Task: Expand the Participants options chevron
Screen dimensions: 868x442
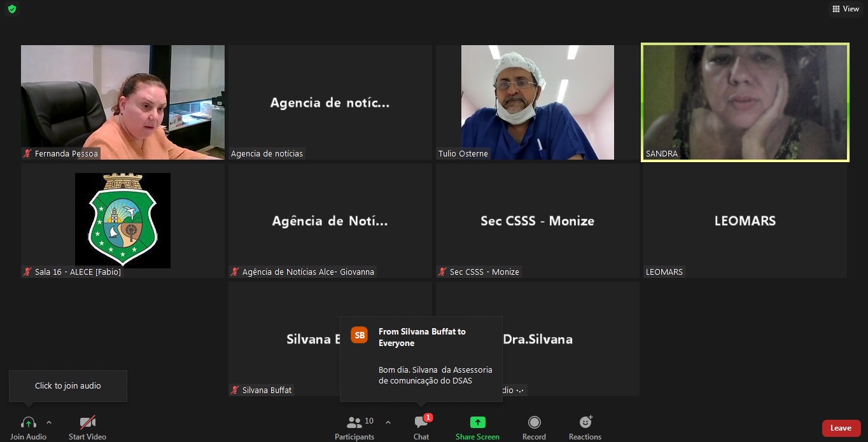Action: coord(388,422)
